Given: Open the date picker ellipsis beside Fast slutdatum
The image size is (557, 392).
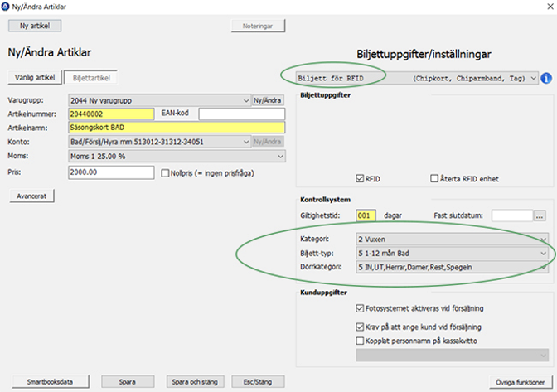Looking at the screenshot, I should point(540,215).
